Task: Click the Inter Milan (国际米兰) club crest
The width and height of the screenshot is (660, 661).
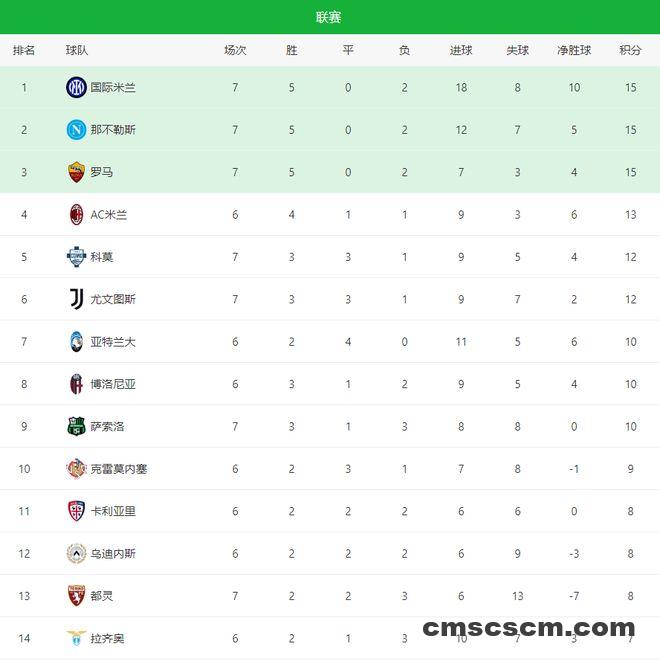Action: (x=76, y=87)
